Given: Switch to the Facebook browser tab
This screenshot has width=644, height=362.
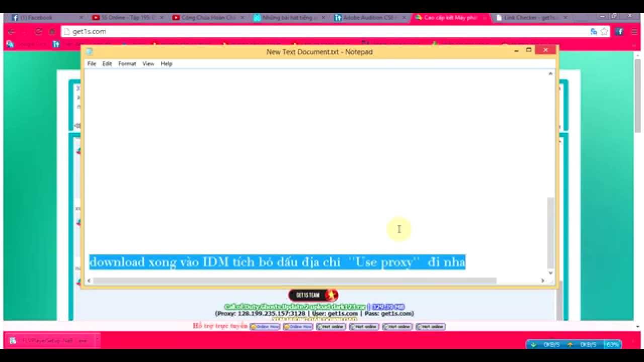Looking at the screenshot, I should [47, 18].
